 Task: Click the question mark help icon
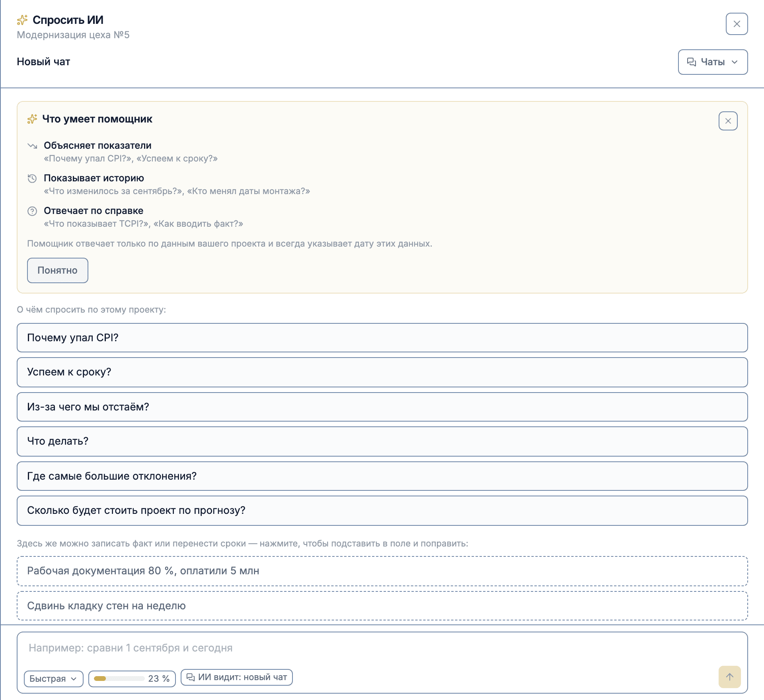[32, 211]
